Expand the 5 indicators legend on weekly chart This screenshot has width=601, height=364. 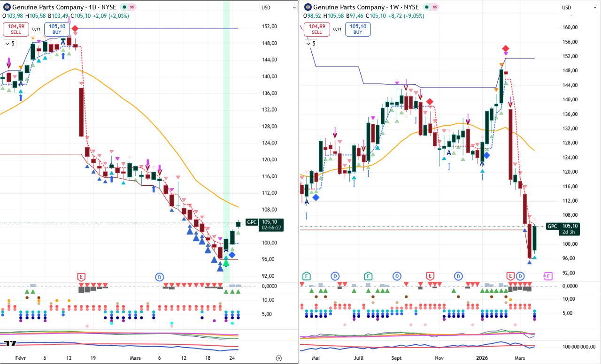coord(310,44)
